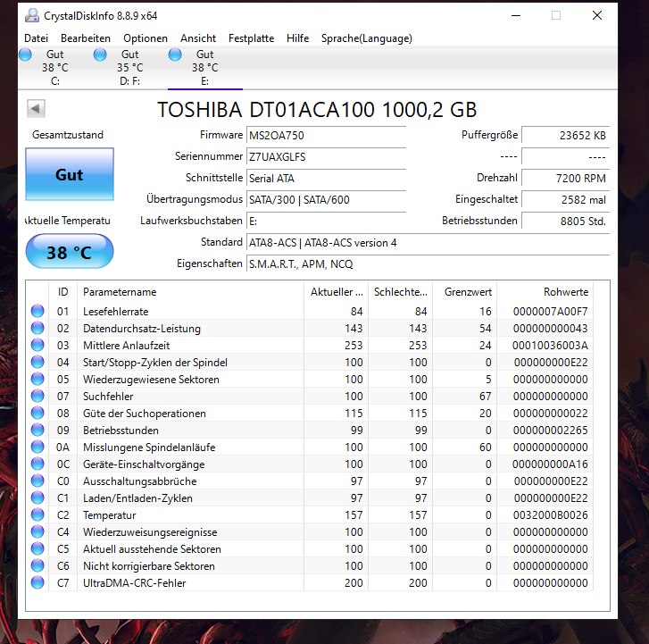Click the Gut health status button
The image size is (649, 644).
(x=70, y=174)
